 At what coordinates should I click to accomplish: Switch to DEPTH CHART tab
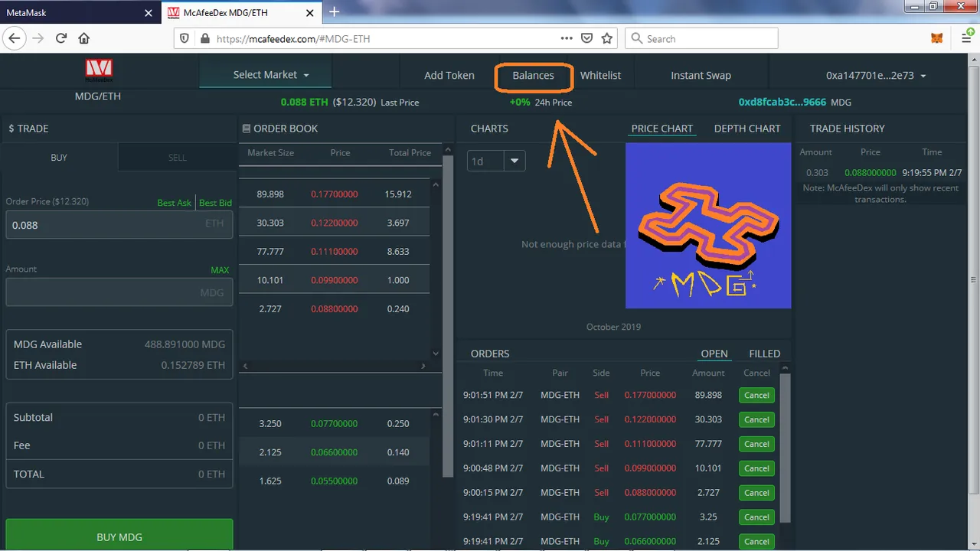click(x=747, y=129)
